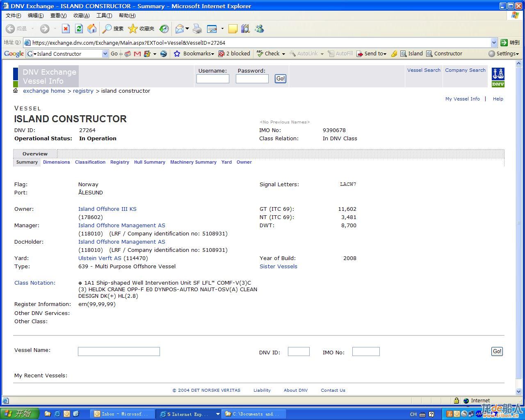The height and width of the screenshot is (420, 525).
Task: Open Hull Summary tab
Action: (x=150, y=162)
